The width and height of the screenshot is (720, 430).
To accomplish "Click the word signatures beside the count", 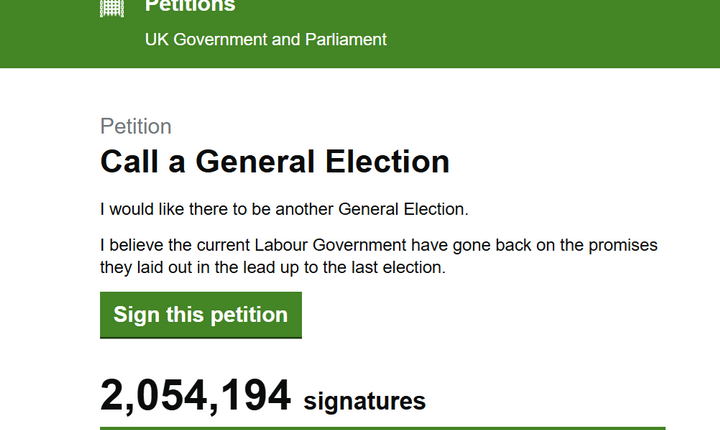I will click(x=364, y=402).
